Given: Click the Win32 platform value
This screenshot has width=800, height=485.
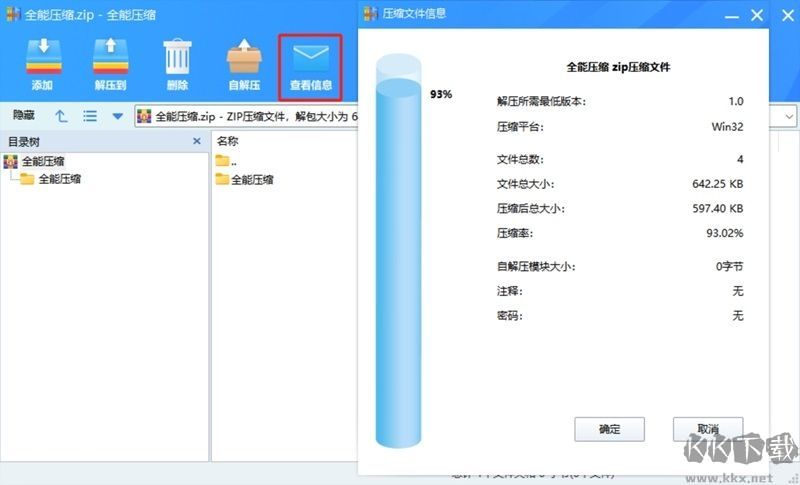Looking at the screenshot, I should (727, 126).
